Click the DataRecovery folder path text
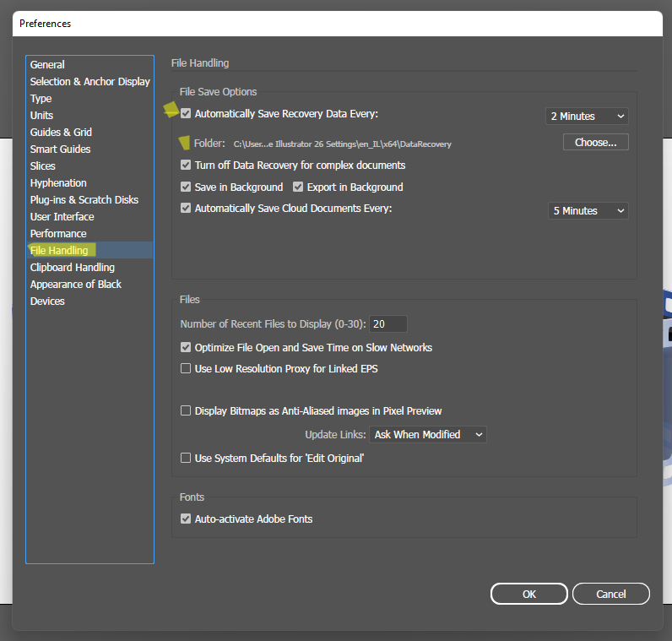Image resolution: width=672 pixels, height=641 pixels. (x=342, y=144)
